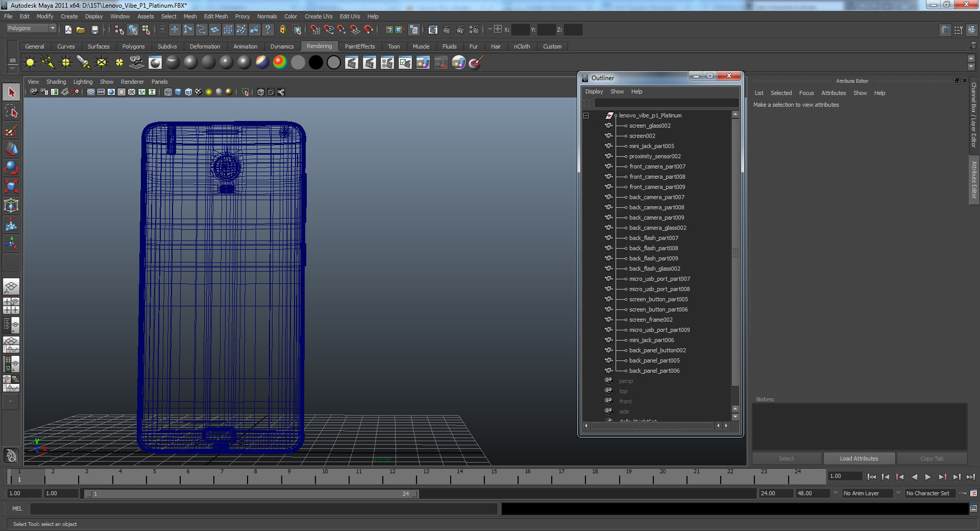Viewport: 980px width, 531px height.
Task: Click the Lock selection padlock icon
Action: tap(282, 30)
